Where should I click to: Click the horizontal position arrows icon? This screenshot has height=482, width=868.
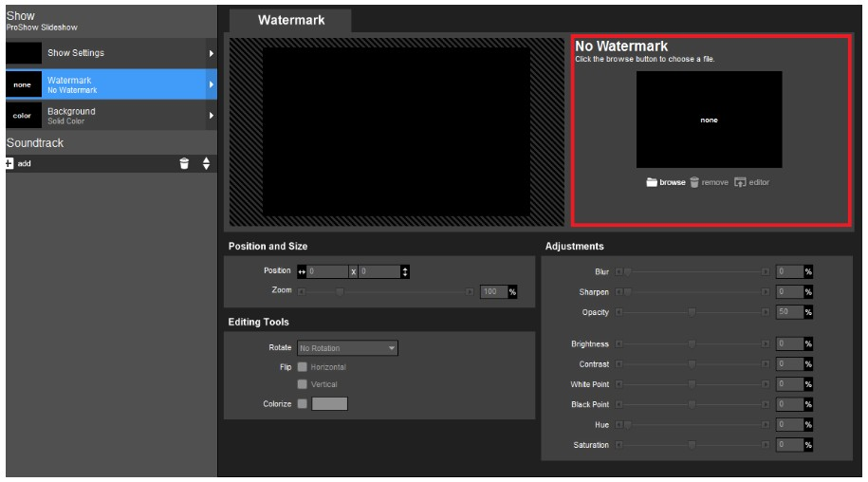[x=303, y=271]
